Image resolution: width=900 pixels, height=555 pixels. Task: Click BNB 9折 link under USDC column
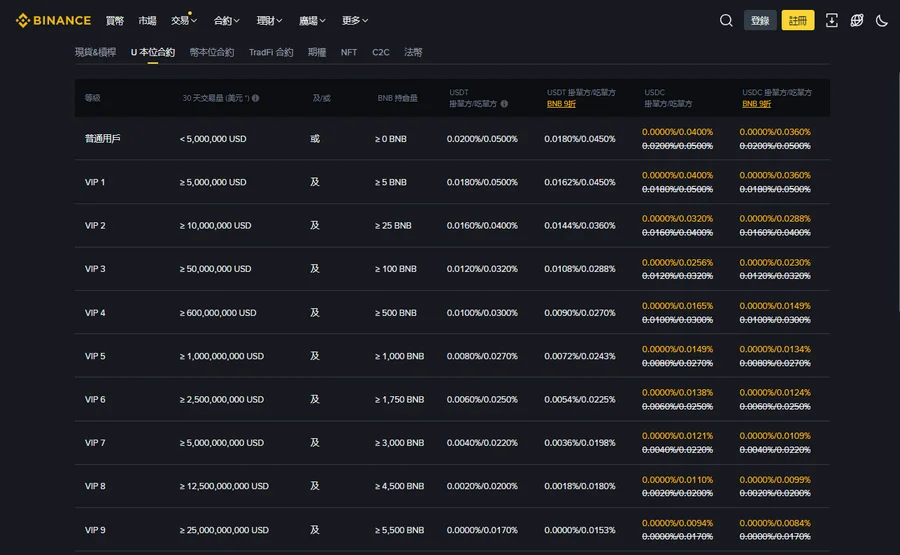(757, 104)
